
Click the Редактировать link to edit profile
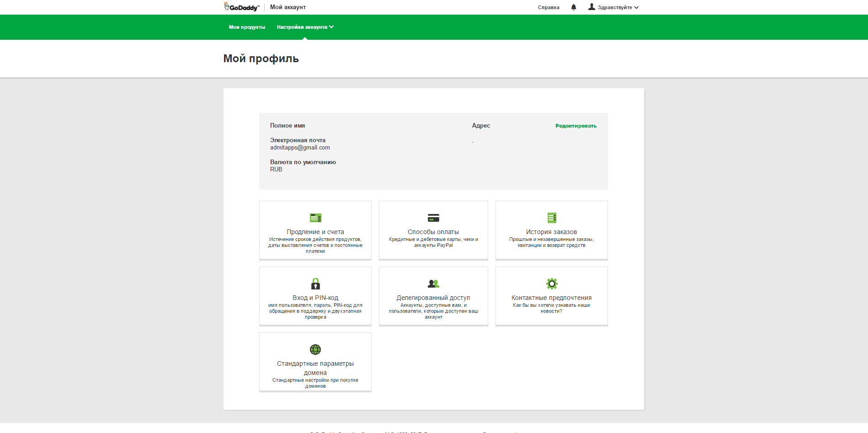pyautogui.click(x=575, y=125)
